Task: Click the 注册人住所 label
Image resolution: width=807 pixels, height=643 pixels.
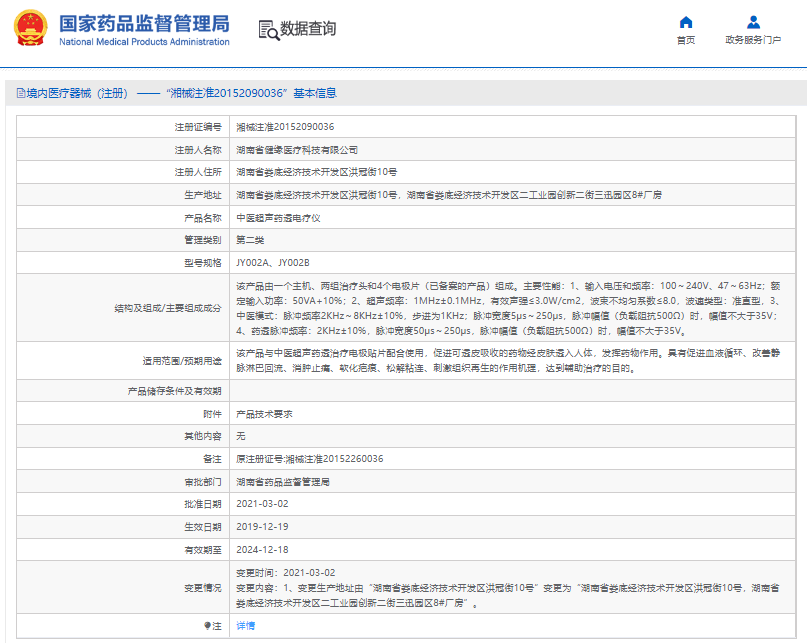Action: click(198, 172)
